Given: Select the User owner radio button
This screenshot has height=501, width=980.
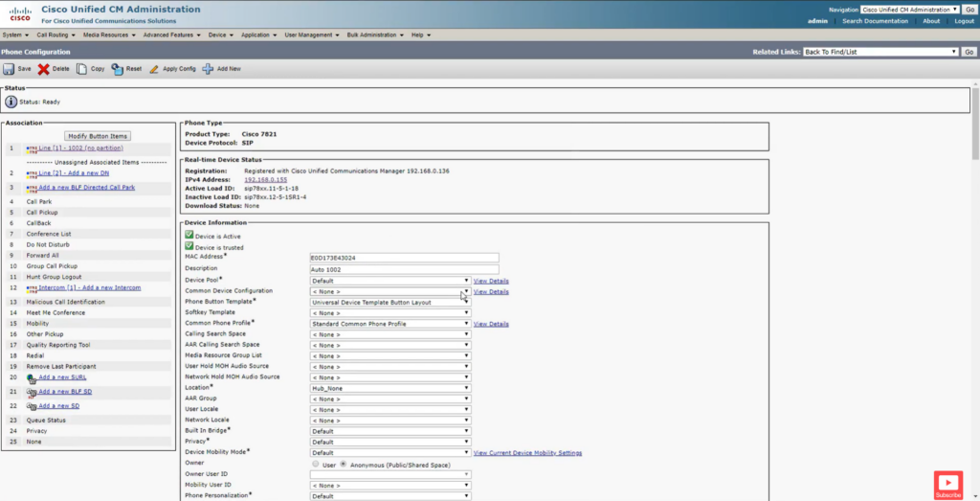Looking at the screenshot, I should tap(315, 464).
